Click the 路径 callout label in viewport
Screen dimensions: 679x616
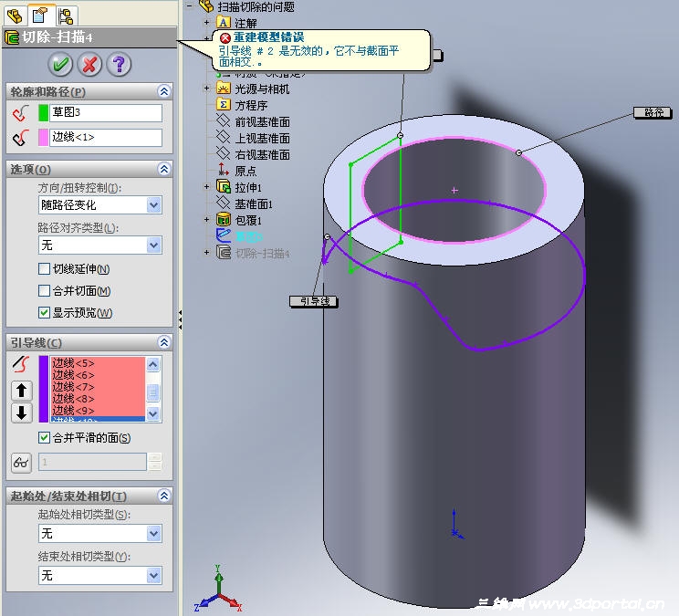(653, 112)
